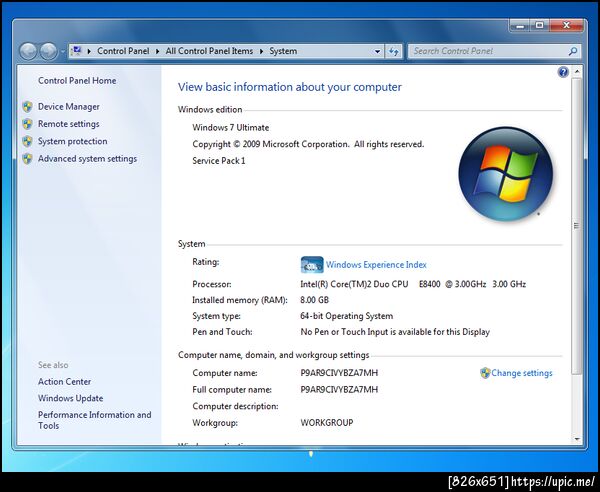This screenshot has height=492, width=600.
Task: Click processor value 'Intel(R) Core(TM)2 Duo CPU'
Action: click(354, 284)
